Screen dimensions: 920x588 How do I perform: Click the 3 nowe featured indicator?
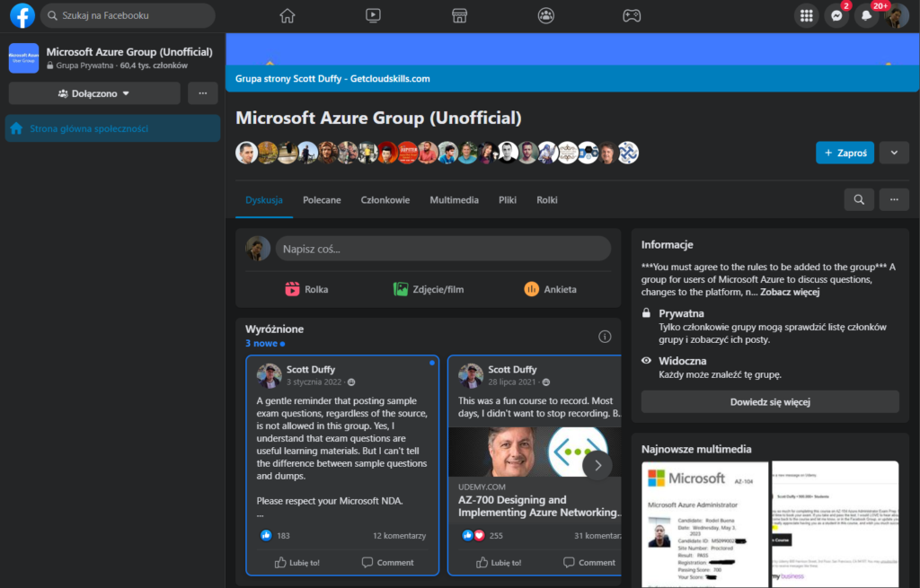[265, 344]
